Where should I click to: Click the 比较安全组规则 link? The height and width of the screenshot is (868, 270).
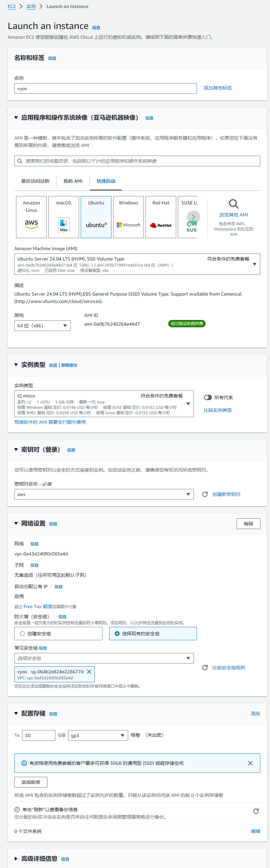coord(229,668)
